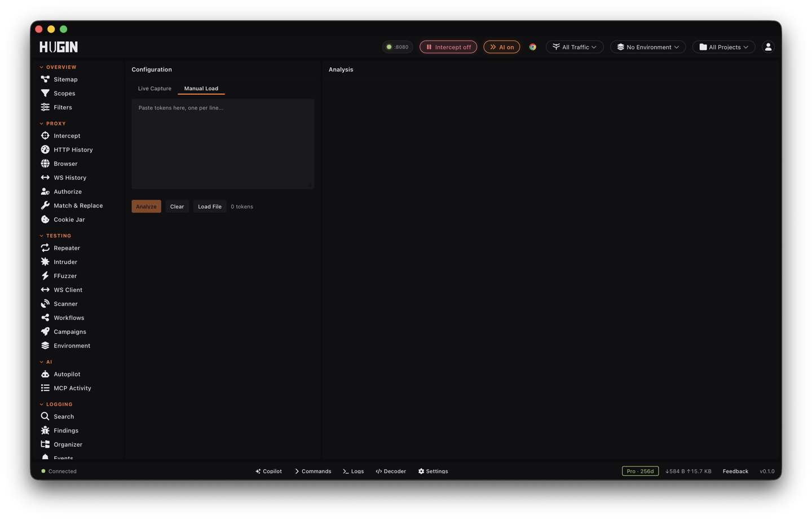Select the Manual Load tab
Viewport: 812px width, 520px height.
pyautogui.click(x=201, y=89)
